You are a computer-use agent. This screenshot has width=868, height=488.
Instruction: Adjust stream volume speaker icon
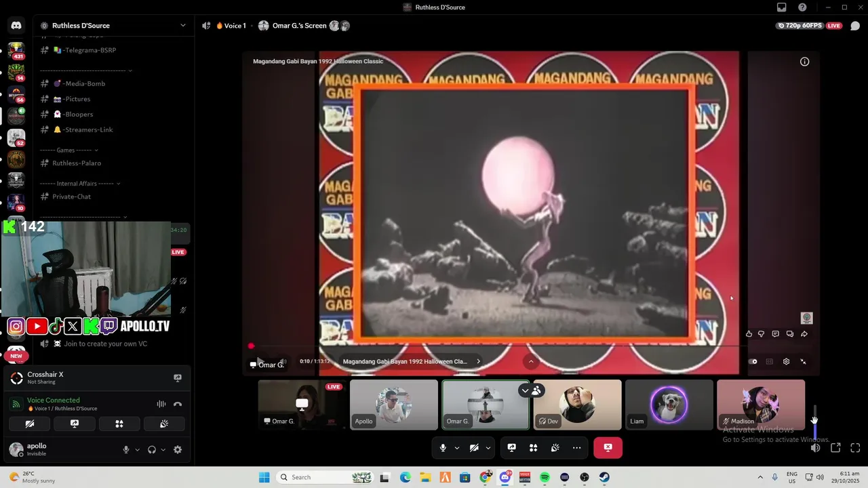(x=816, y=448)
